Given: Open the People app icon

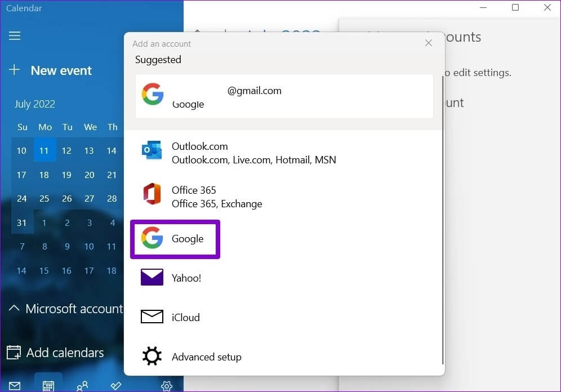Looking at the screenshot, I should (x=82, y=386).
